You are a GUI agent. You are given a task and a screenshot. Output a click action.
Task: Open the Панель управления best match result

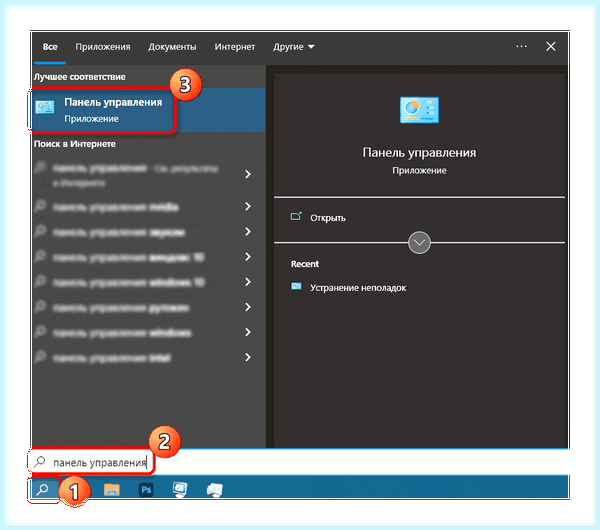(x=149, y=110)
